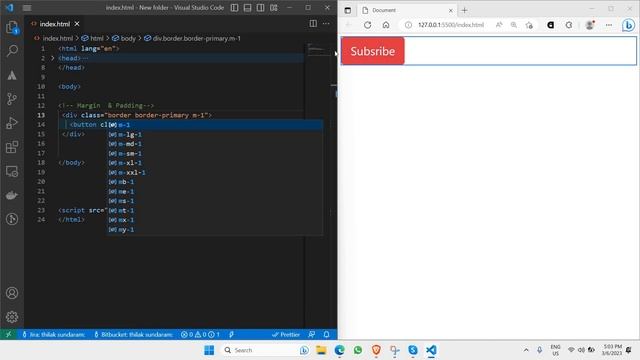Open the Windows Start menu
This screenshot has width=640, height=360.
coord(209,350)
